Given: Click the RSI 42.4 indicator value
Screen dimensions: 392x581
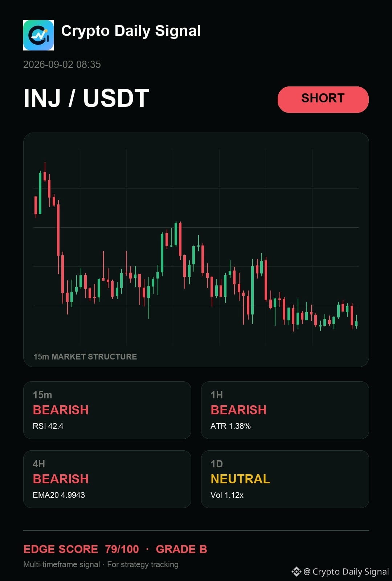Looking at the screenshot, I should (x=48, y=426).
